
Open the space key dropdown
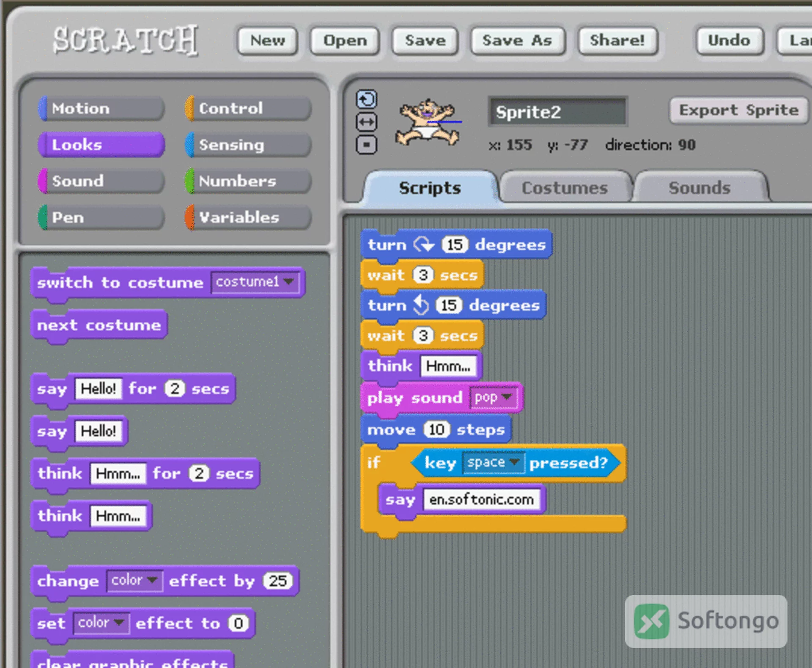(494, 462)
